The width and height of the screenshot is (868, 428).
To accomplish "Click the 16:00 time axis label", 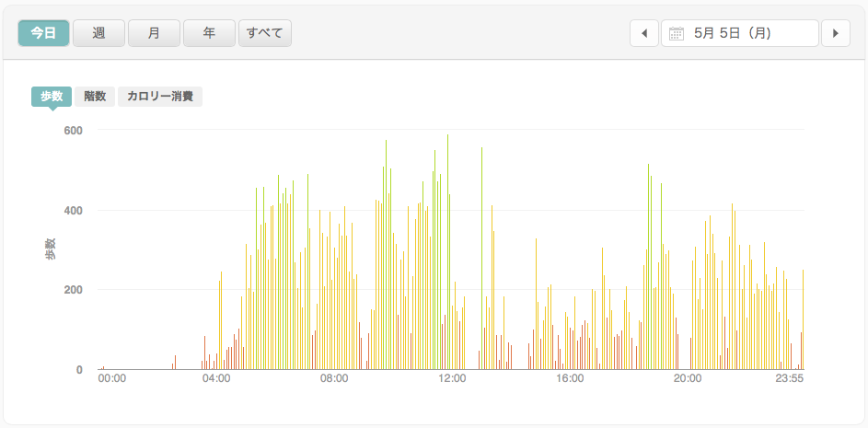I will (x=570, y=378).
